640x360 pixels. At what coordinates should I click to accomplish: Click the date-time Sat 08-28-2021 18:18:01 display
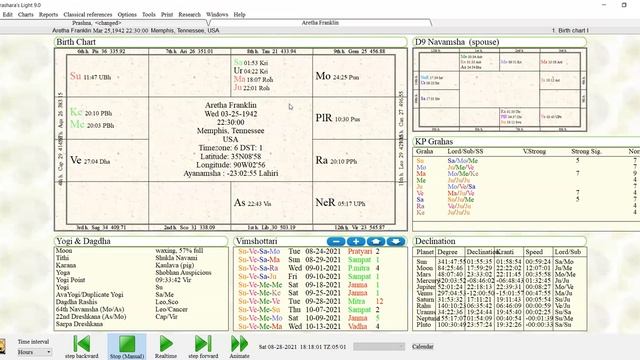point(302,347)
